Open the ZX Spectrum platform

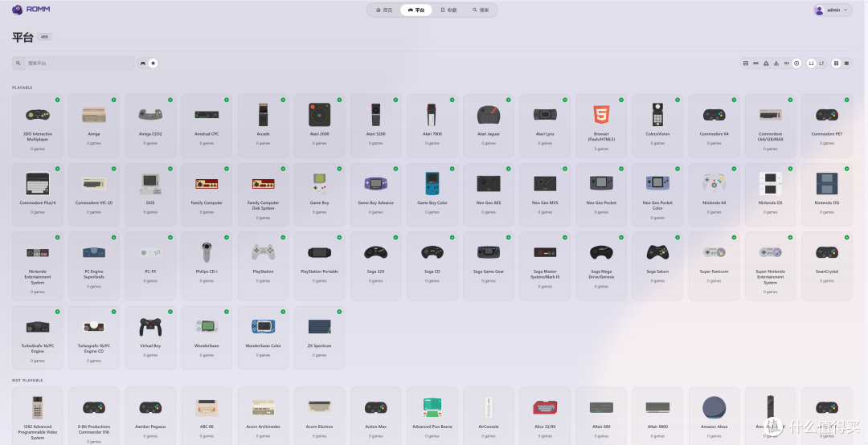pyautogui.click(x=319, y=337)
